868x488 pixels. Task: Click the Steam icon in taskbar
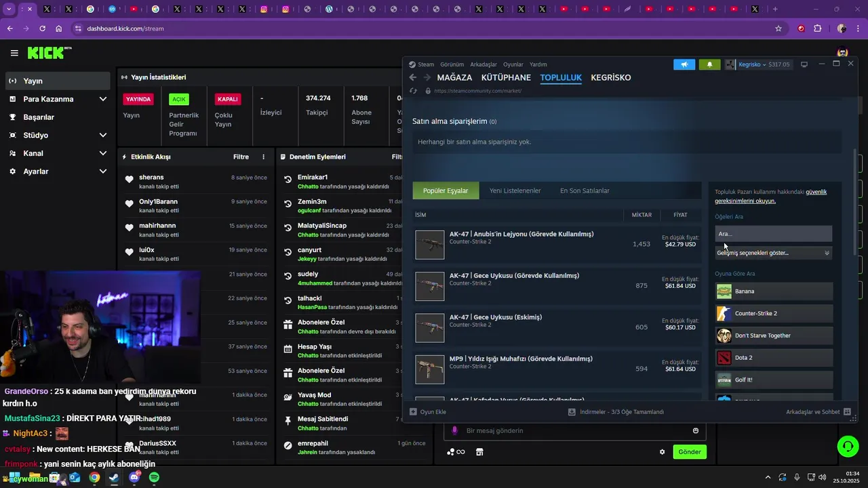[x=114, y=477]
